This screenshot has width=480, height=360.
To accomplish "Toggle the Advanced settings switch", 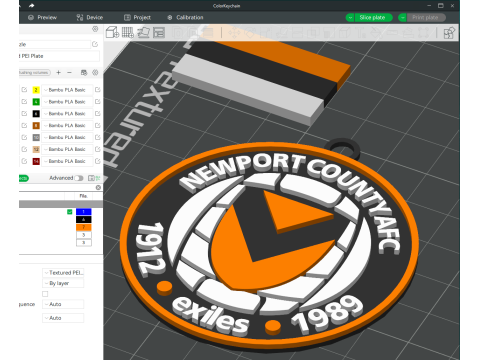I will tap(79, 178).
